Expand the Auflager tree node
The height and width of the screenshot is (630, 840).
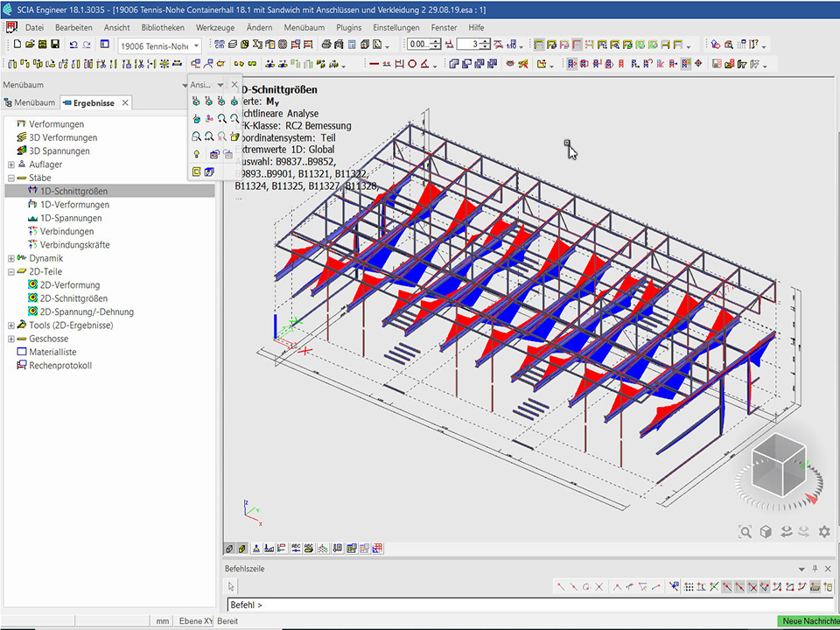(10, 164)
